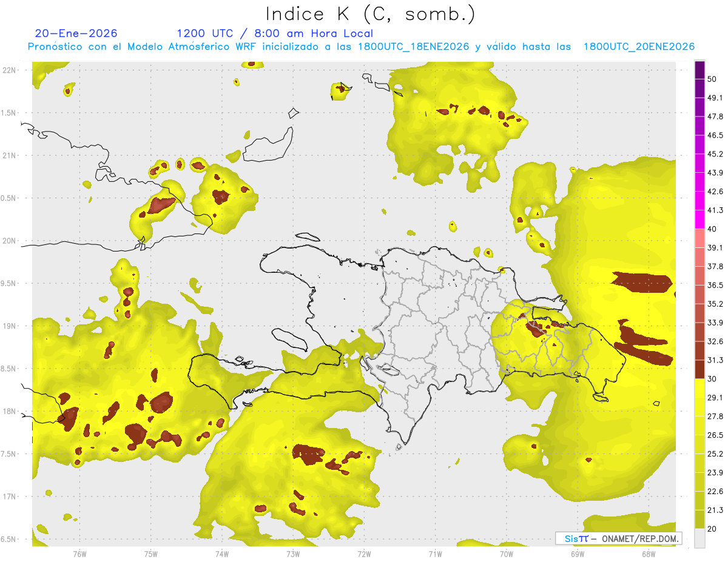Click colorbar label '22.6'
The image size is (728, 562).
click(716, 492)
